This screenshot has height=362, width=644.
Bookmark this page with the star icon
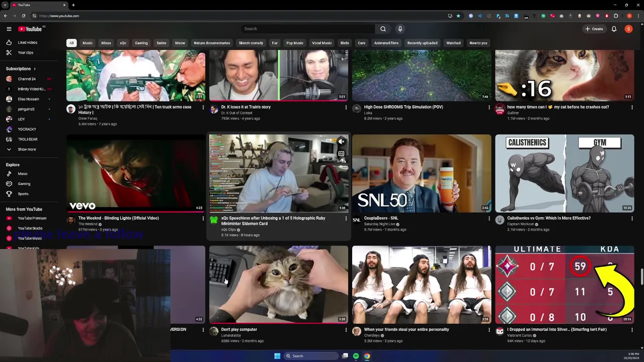point(458,16)
